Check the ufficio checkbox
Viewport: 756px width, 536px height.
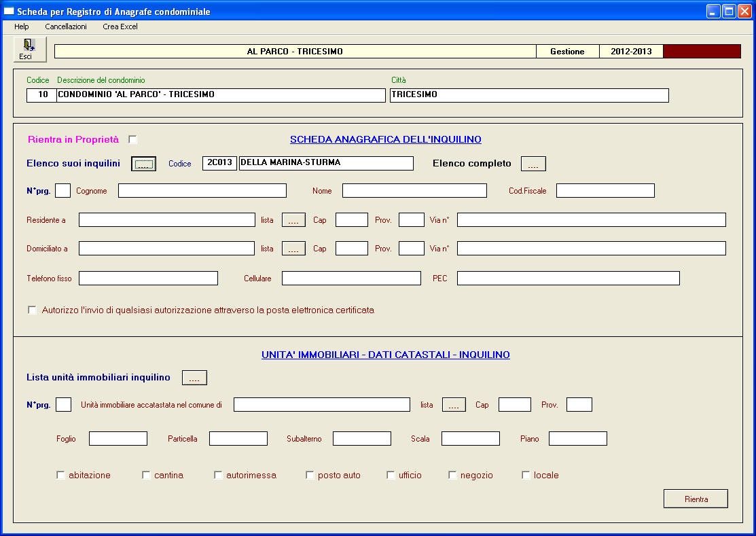[391, 476]
